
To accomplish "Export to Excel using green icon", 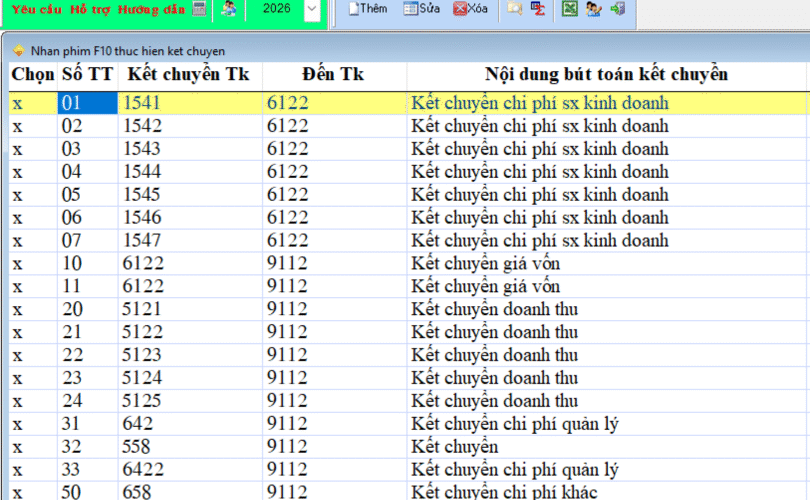I will (569, 9).
